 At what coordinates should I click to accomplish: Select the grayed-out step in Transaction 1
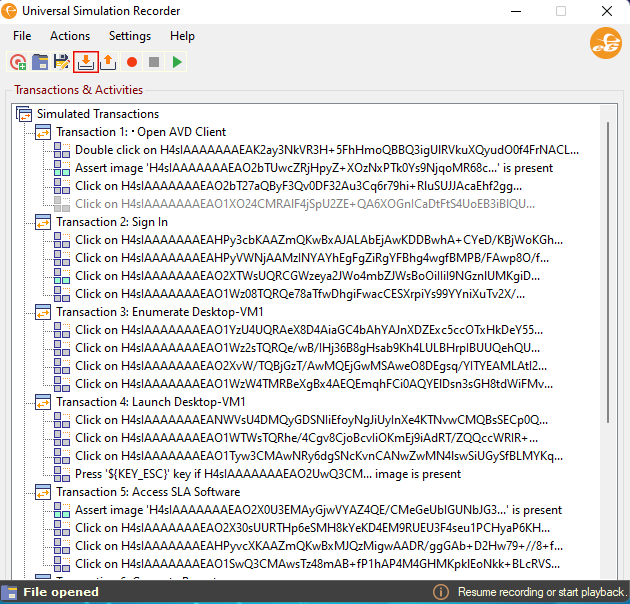coord(310,204)
